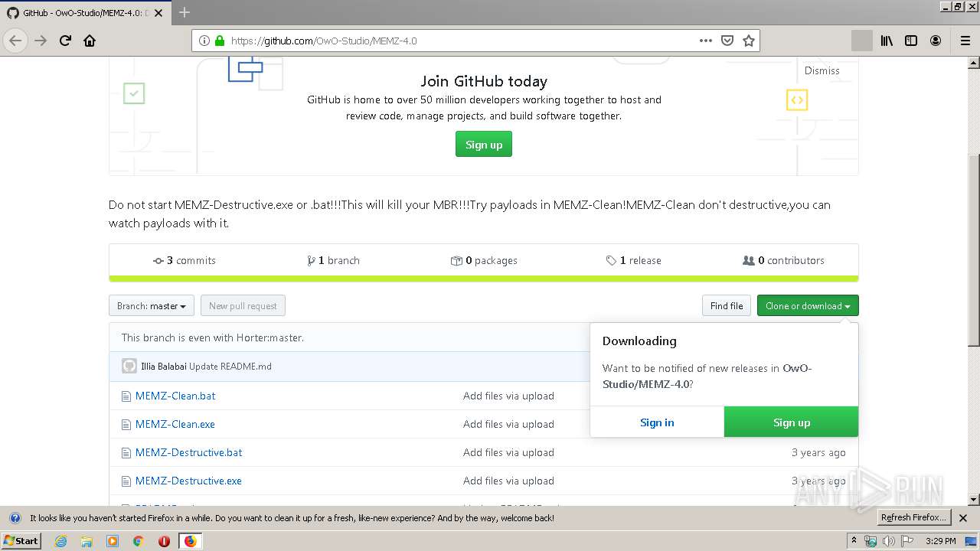
Task: Click the language color bar
Action: coord(484,279)
